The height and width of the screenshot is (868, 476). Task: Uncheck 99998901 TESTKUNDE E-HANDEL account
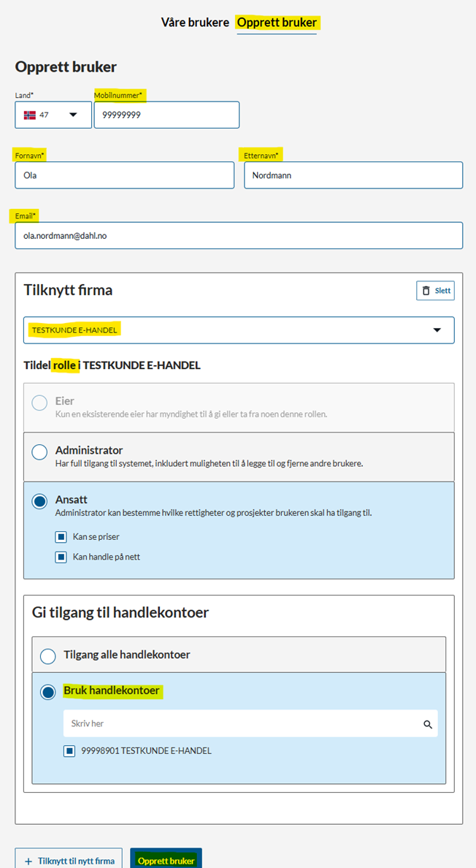(x=69, y=750)
